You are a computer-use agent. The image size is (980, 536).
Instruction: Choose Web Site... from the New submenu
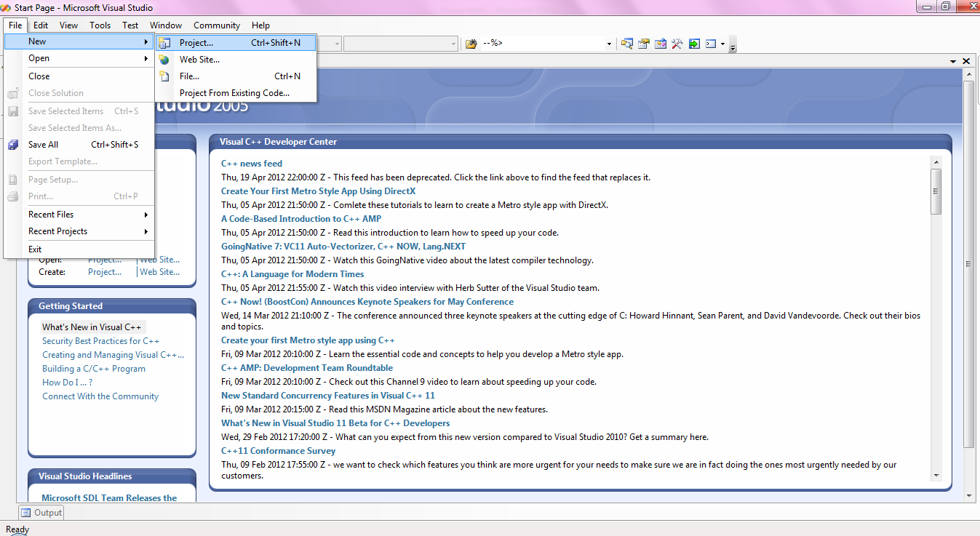tap(236, 60)
